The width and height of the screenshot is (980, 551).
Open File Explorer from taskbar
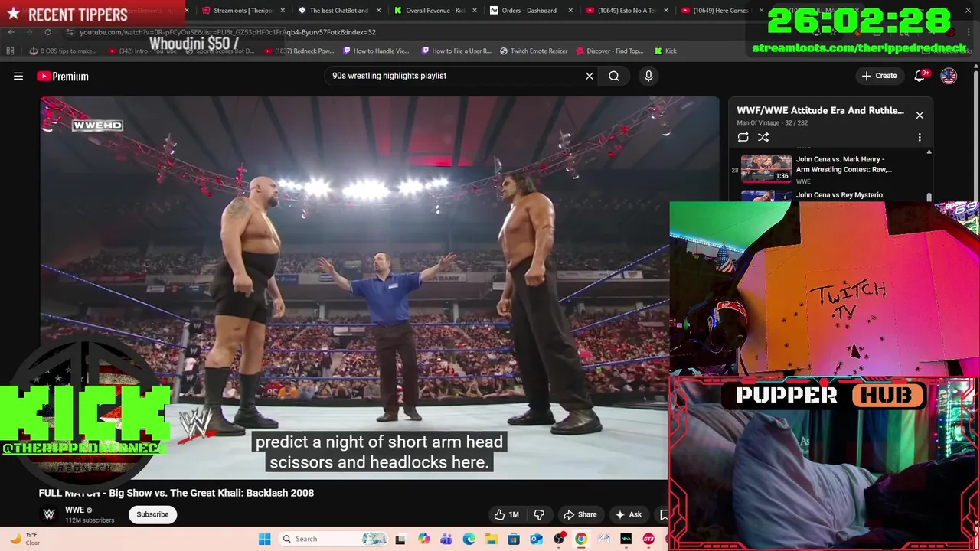[x=491, y=539]
